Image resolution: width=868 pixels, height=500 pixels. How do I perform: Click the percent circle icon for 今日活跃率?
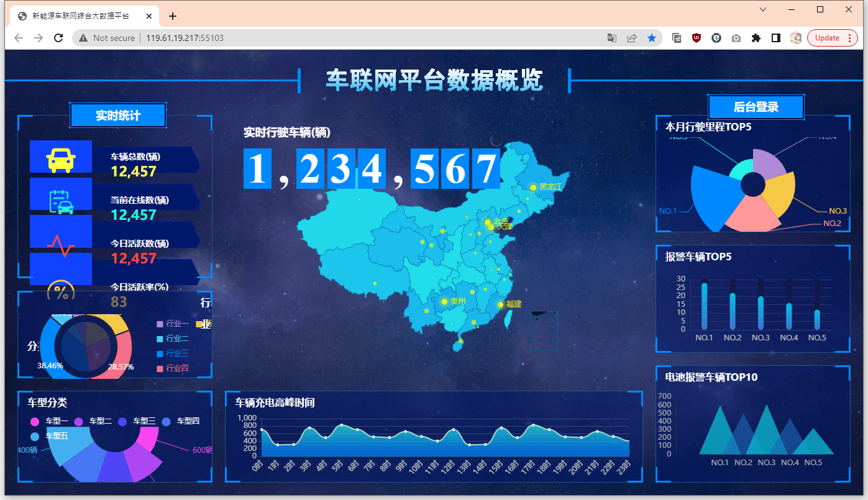pyautogui.click(x=61, y=291)
